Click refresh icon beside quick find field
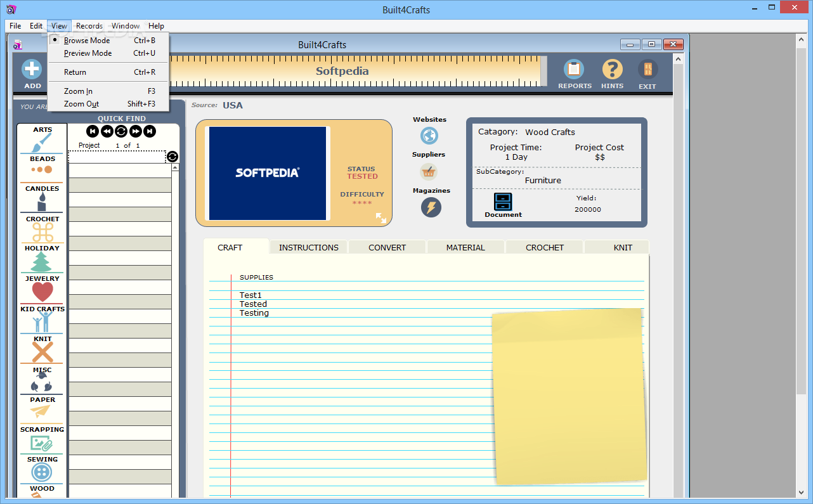813x504 pixels. [x=172, y=157]
